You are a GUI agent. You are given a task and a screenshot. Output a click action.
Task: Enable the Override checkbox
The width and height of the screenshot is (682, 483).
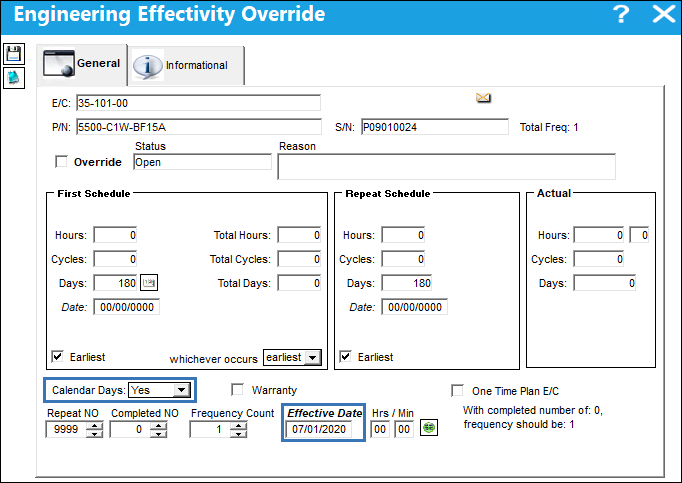61,161
